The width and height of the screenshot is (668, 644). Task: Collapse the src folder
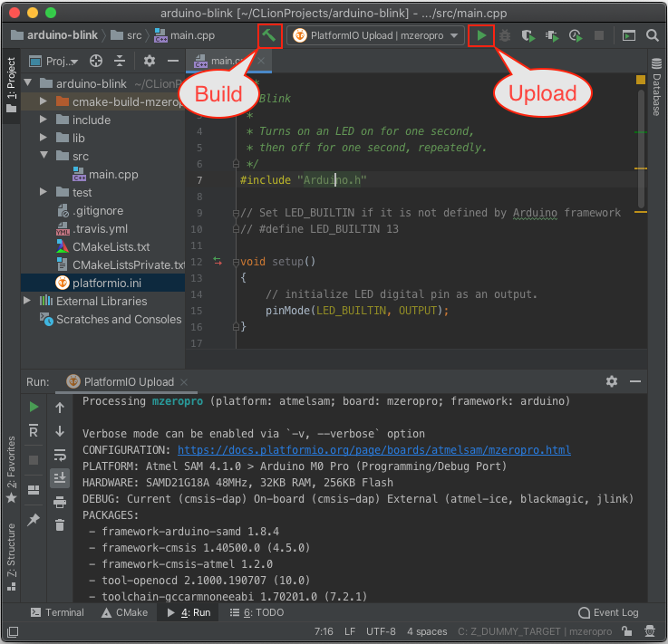[44, 156]
